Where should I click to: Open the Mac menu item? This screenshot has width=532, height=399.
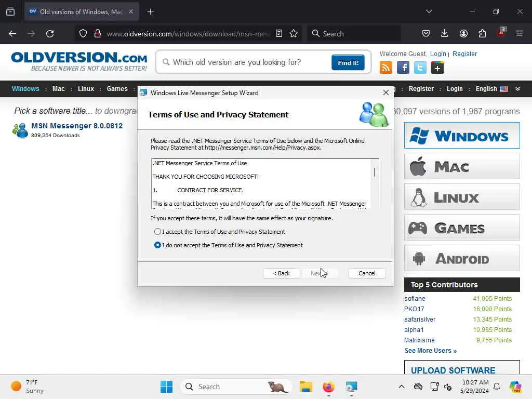58,89
